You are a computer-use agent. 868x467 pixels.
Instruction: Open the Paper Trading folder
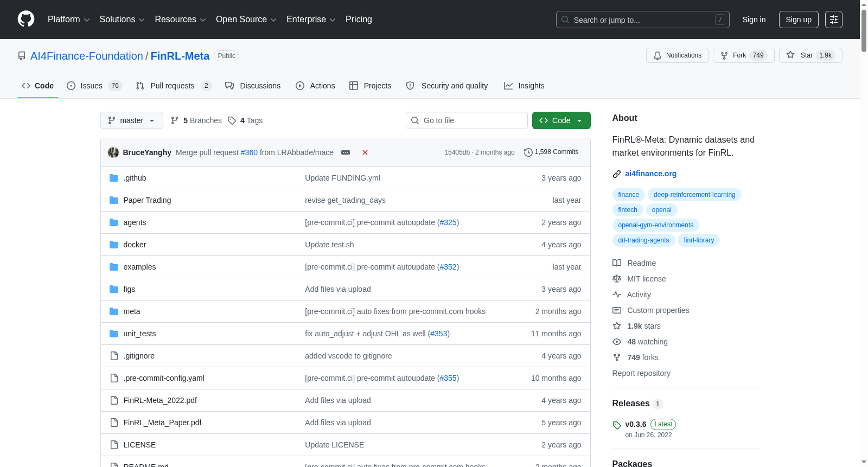[147, 200]
